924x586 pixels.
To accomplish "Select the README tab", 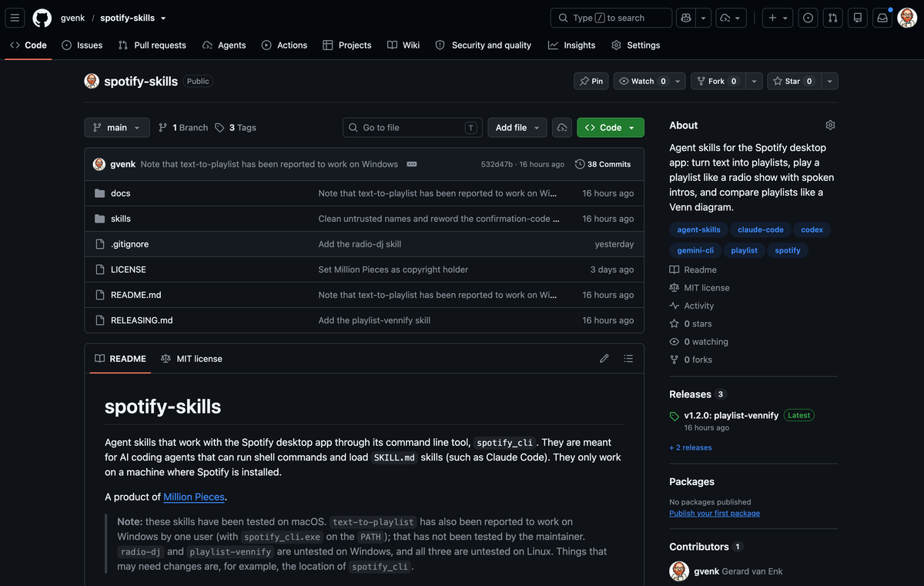I will pyautogui.click(x=120, y=359).
